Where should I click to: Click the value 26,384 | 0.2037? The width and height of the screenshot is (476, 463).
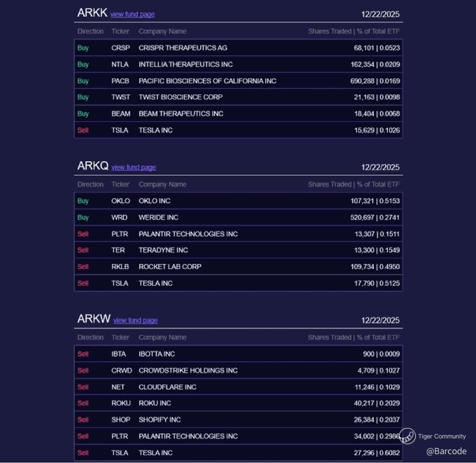coord(377,420)
